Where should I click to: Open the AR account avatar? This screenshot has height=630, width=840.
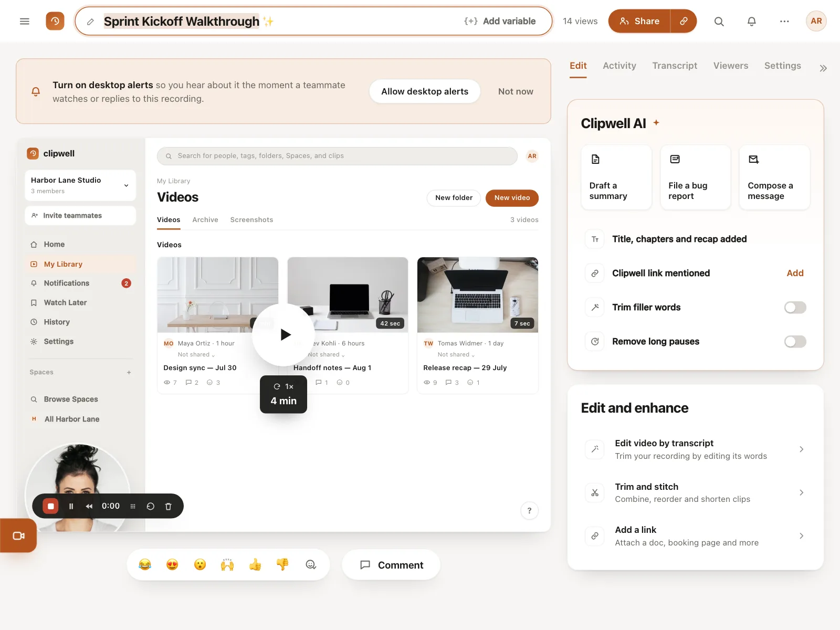pyautogui.click(x=816, y=21)
